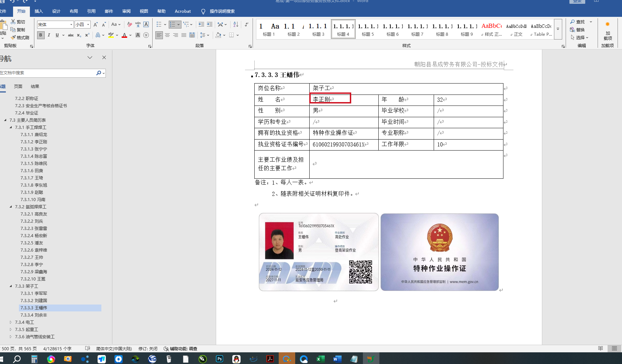
Task: Activate the Format Painter (格式刷) brush
Action: (x=13, y=37)
